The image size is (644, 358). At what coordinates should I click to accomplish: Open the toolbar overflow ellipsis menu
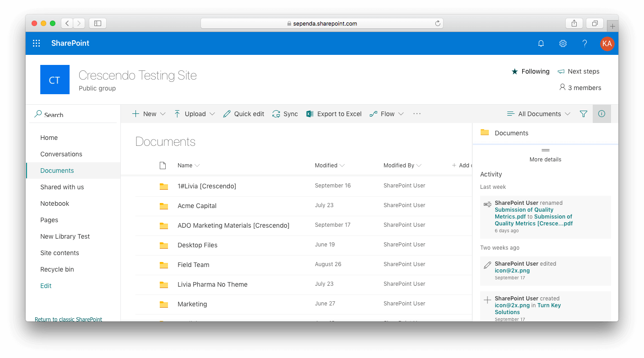pos(417,113)
